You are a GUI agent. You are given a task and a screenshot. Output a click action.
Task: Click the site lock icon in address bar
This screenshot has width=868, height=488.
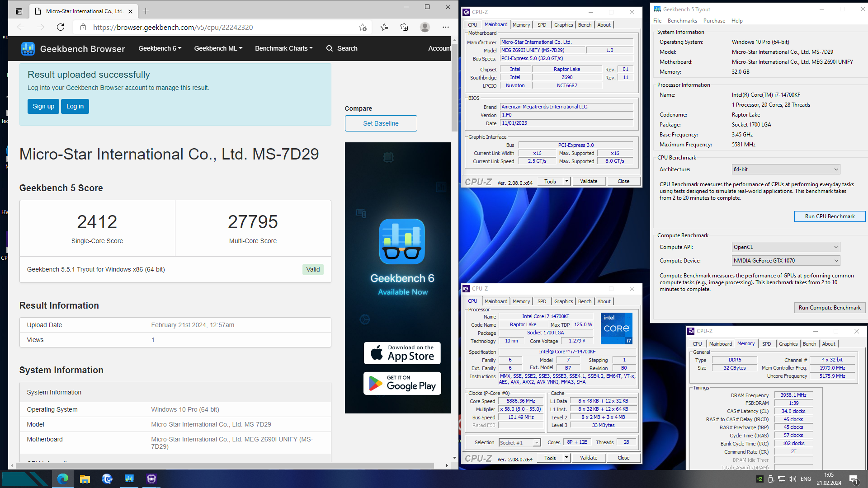pyautogui.click(x=83, y=27)
